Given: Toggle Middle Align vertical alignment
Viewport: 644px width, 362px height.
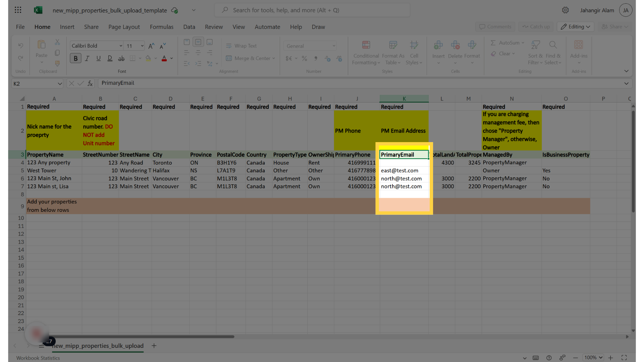Looking at the screenshot, I should click(198, 42).
